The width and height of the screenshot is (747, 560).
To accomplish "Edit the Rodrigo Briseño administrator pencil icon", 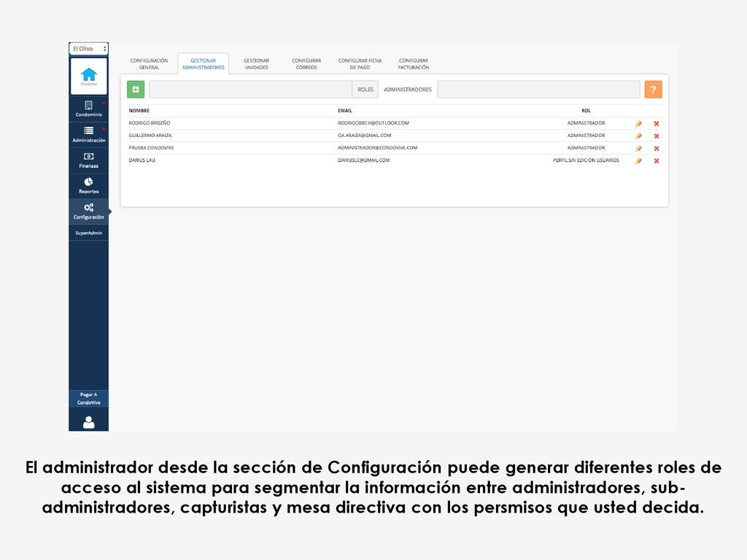I will pos(639,123).
